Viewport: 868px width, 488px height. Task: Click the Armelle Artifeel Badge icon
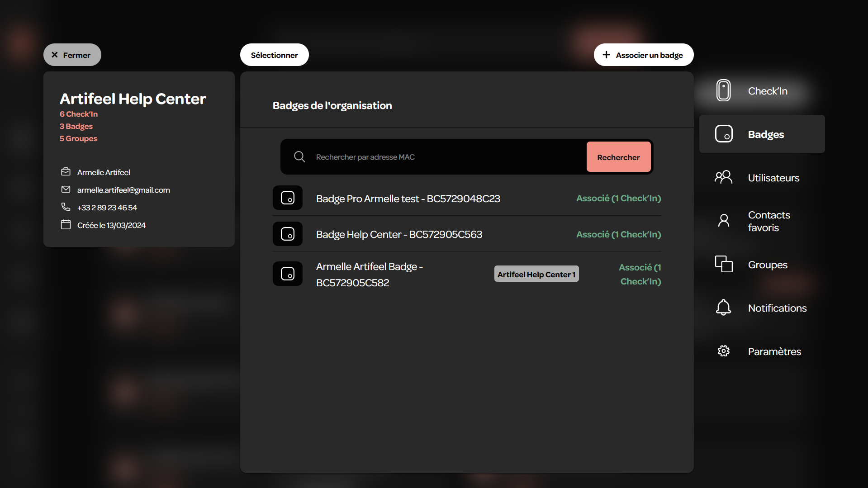pos(288,274)
